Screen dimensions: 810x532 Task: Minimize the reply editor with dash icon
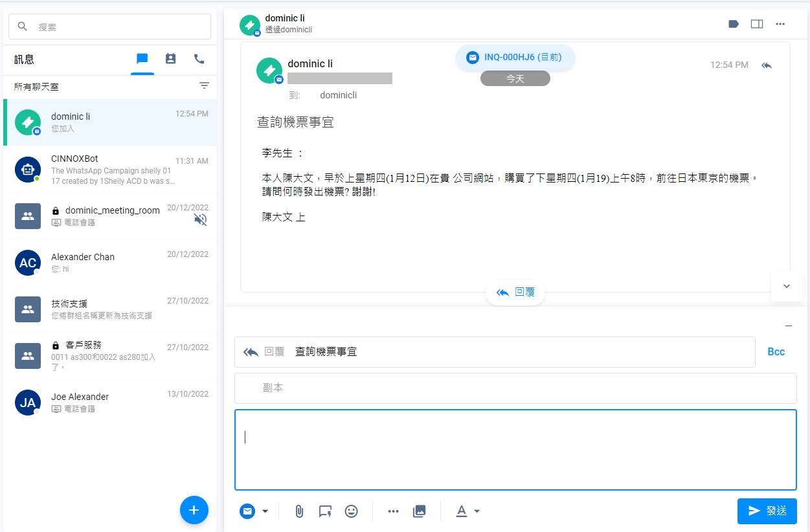(789, 326)
